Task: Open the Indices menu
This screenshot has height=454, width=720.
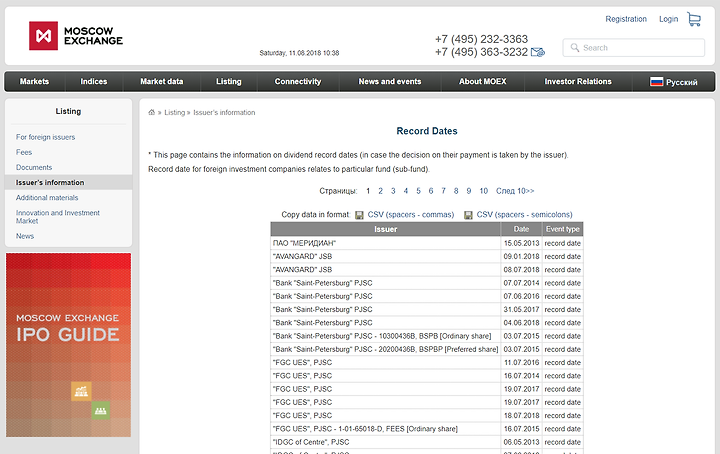Action: [x=94, y=82]
